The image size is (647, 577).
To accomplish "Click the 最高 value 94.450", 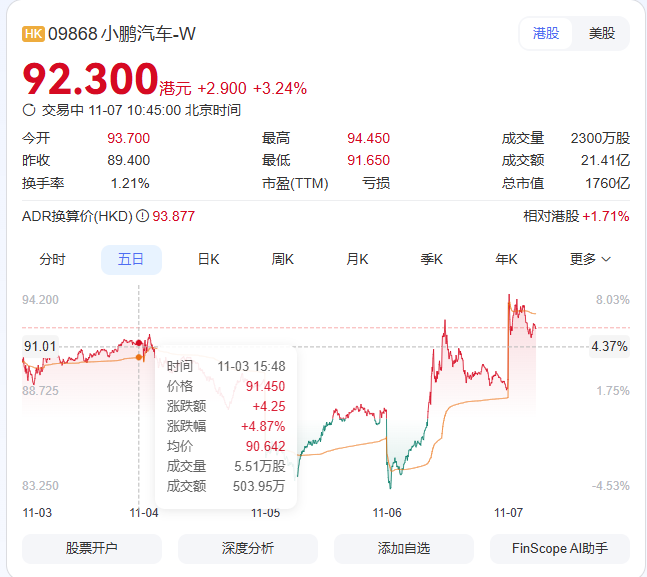I will (368, 138).
